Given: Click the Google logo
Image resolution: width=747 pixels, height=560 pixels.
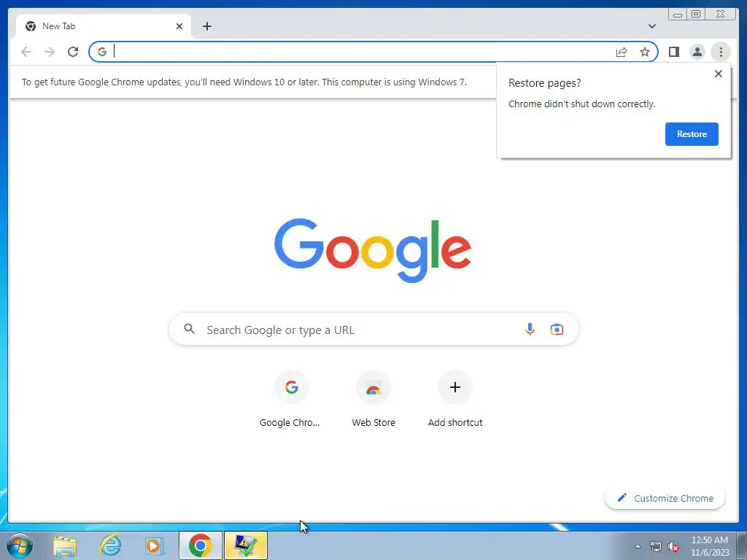Looking at the screenshot, I should [x=373, y=251].
